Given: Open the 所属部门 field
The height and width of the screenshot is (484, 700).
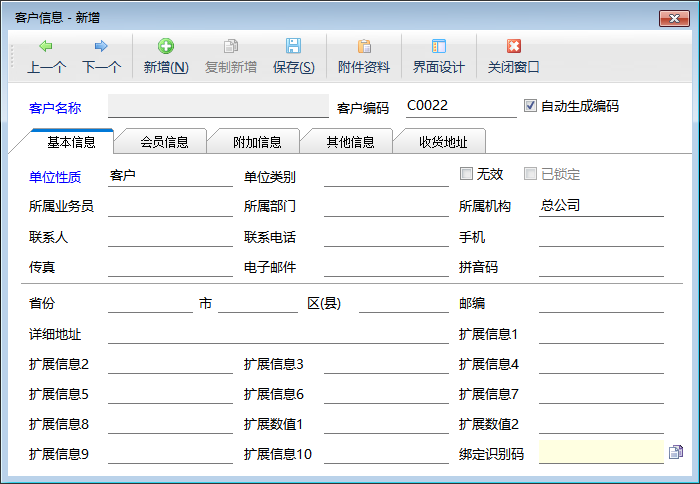Looking at the screenshot, I should click(386, 206).
